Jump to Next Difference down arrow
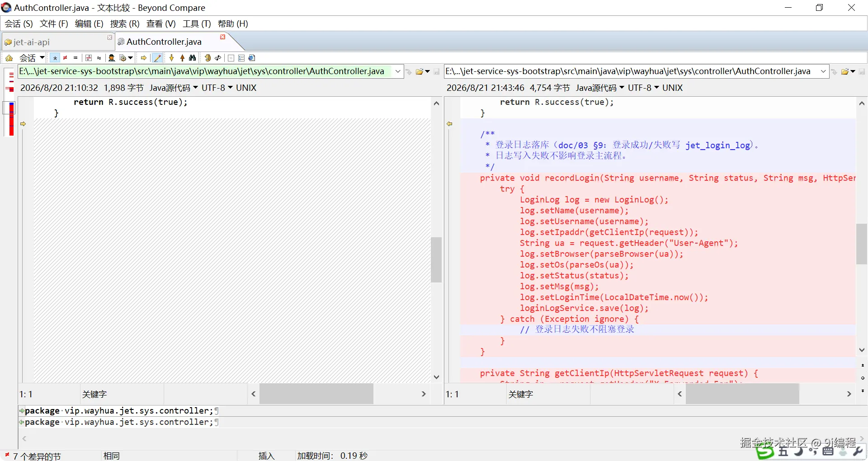The image size is (868, 461). point(171,58)
